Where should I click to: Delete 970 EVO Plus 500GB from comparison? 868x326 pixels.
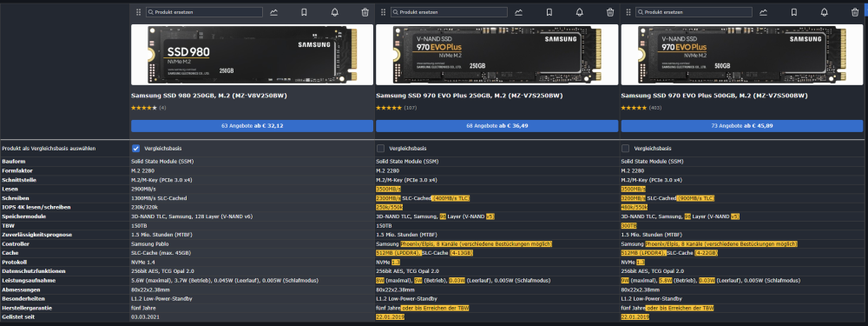[x=855, y=12]
